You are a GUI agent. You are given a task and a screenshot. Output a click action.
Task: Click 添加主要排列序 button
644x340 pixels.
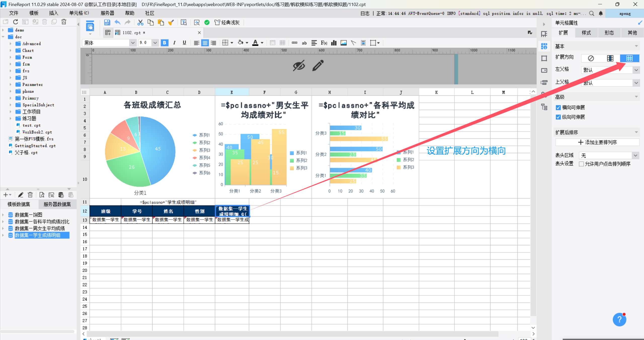point(597,142)
